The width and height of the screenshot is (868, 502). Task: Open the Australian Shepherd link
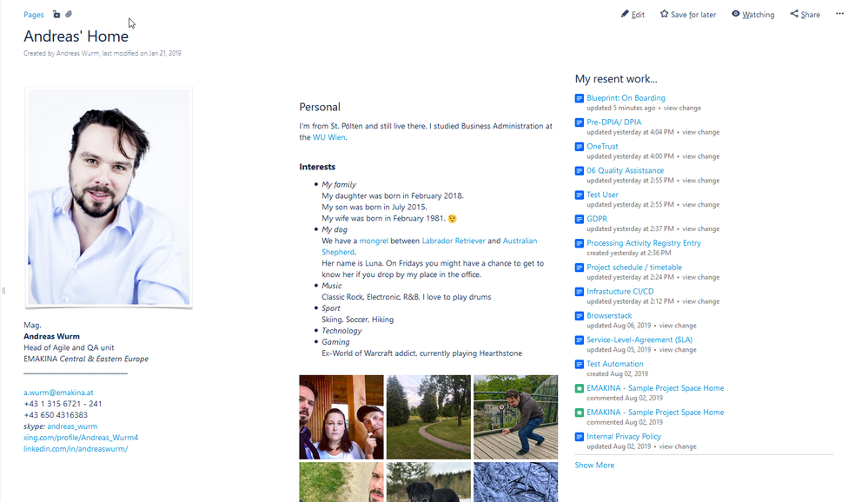(429, 247)
